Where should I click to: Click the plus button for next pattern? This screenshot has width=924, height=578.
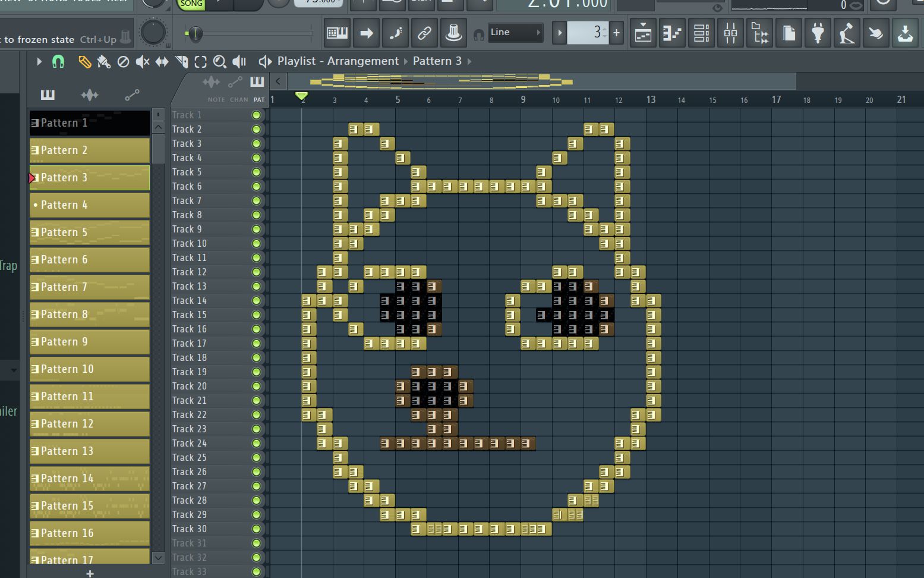click(x=616, y=33)
